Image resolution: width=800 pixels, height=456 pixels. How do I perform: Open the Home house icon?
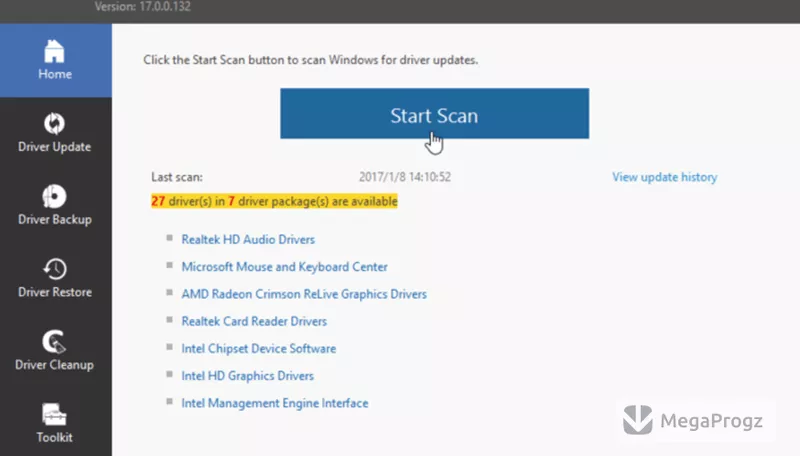pyautogui.click(x=54, y=51)
